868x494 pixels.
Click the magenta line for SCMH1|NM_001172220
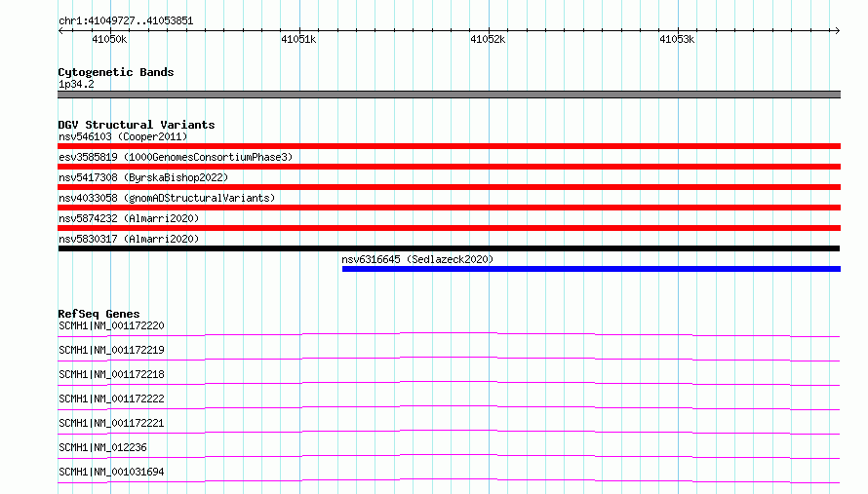click(x=449, y=334)
